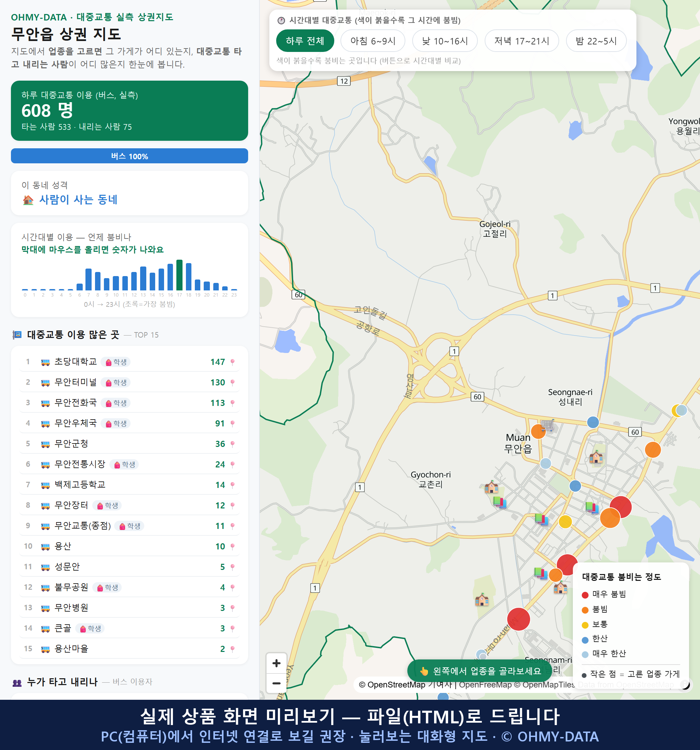Click red 매우 붐빔 legend swatch
Viewport: 700px width, 750px height.
click(x=585, y=595)
